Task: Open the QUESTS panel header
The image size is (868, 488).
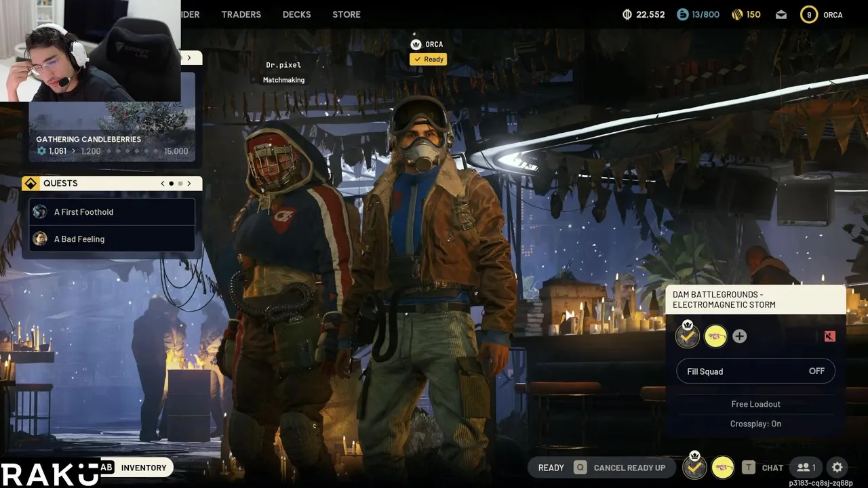Action: (x=112, y=184)
